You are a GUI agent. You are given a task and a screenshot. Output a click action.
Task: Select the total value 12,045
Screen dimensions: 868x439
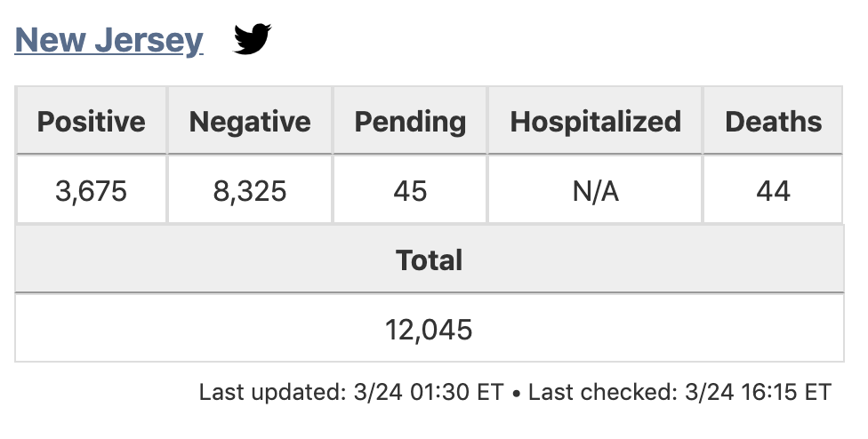coord(429,331)
